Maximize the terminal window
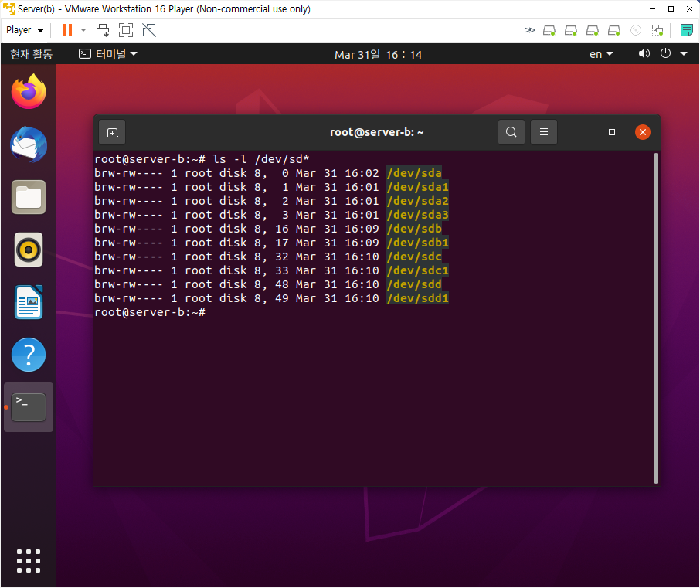Viewport: 700px width, 588px height. [612, 132]
